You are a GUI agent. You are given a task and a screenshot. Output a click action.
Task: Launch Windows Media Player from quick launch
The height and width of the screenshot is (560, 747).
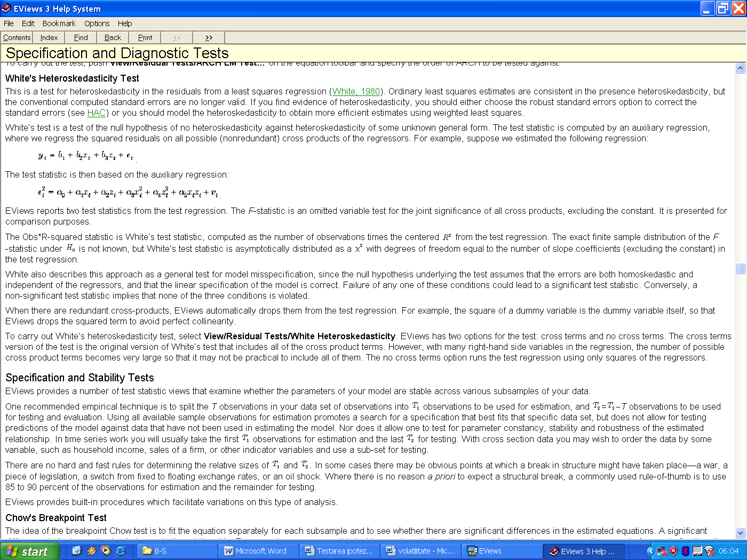tap(106, 551)
